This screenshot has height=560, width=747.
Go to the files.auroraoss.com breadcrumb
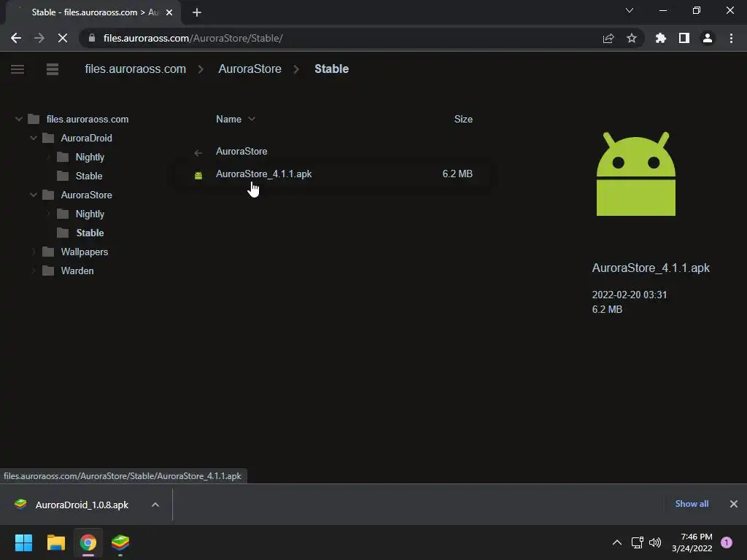click(135, 69)
